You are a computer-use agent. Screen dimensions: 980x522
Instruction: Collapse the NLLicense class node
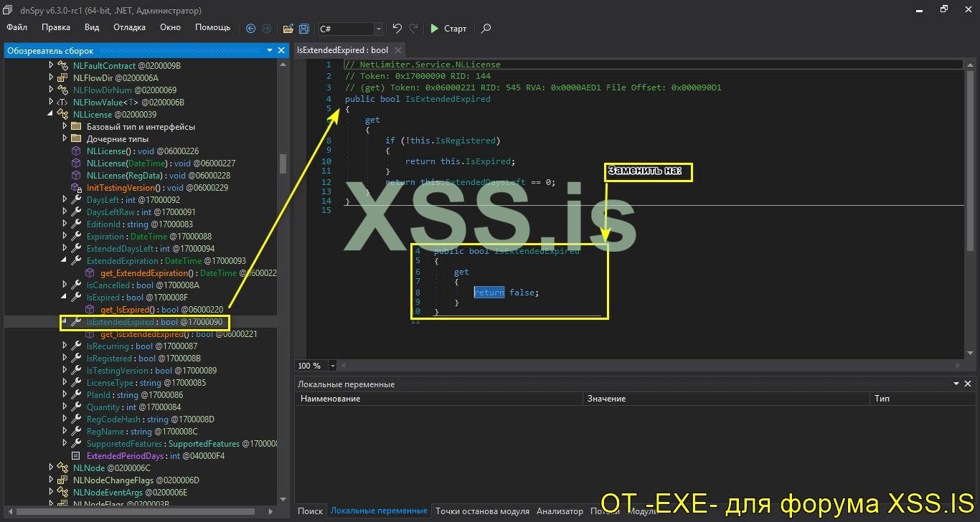[51, 115]
